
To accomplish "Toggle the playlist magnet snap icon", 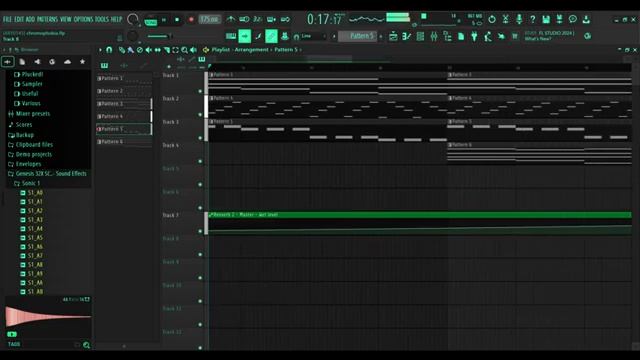I will (x=109, y=50).
